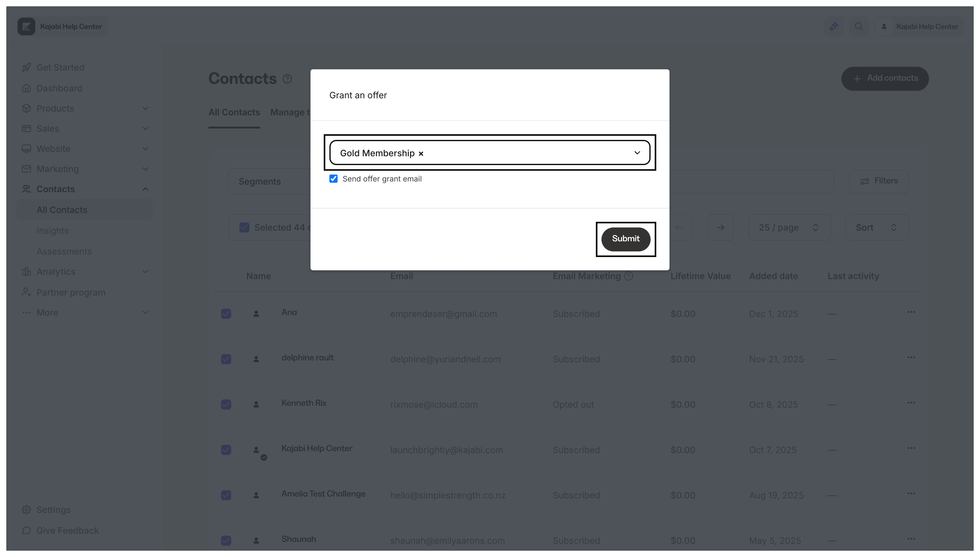This screenshot has height=557, width=980.
Task: Click the Contacts people icon in sidebar
Action: click(x=26, y=189)
